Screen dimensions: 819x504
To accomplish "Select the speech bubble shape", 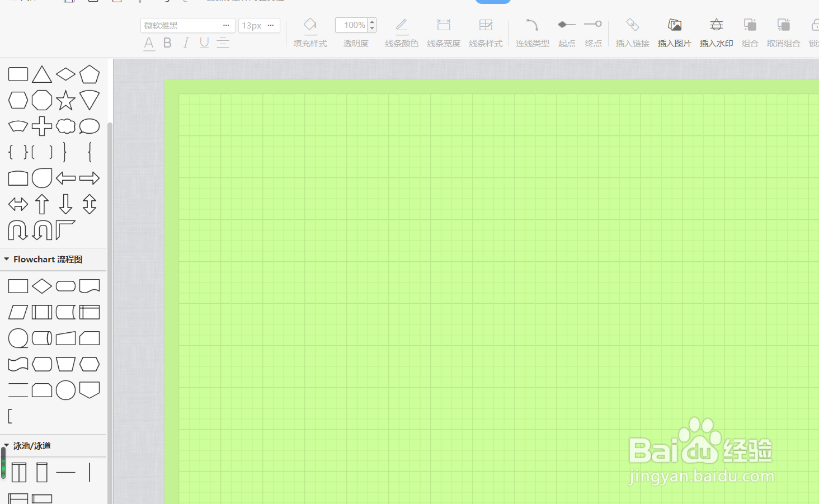I will tap(90, 126).
